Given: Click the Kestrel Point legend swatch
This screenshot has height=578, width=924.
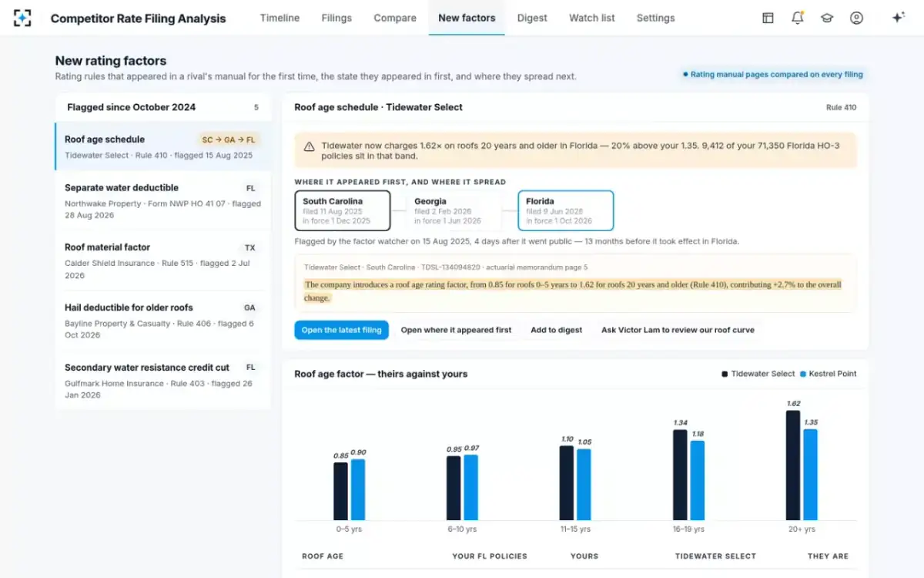Looking at the screenshot, I should (803, 374).
